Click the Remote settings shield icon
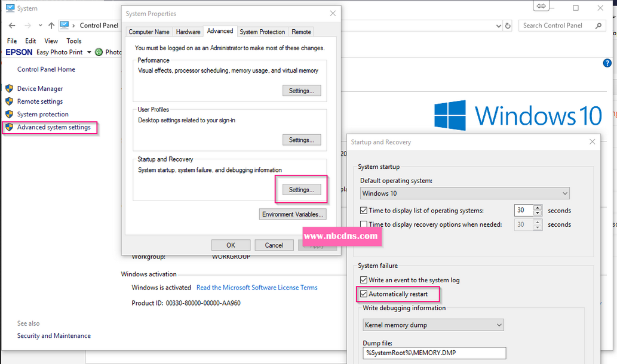 pyautogui.click(x=10, y=101)
